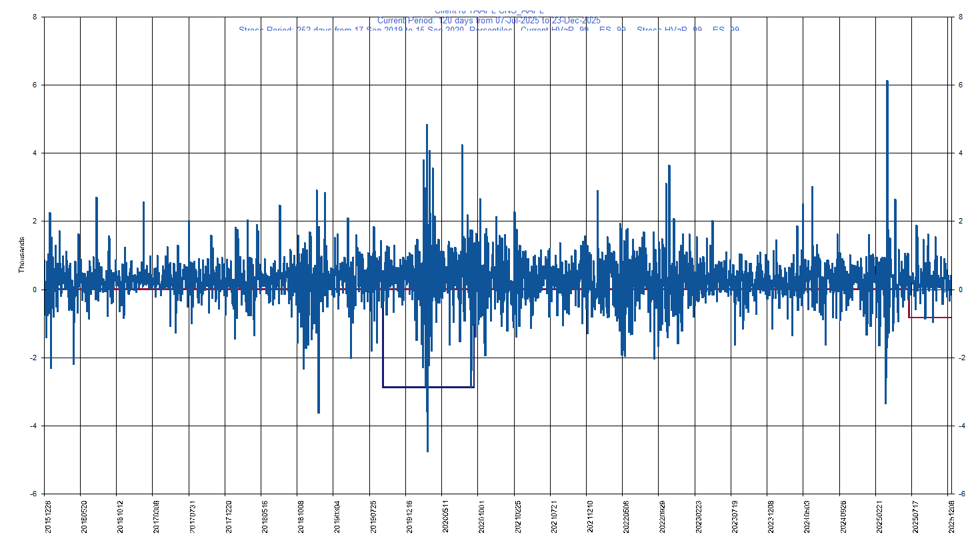Click the lowest blue spike tip below -4

(427, 450)
